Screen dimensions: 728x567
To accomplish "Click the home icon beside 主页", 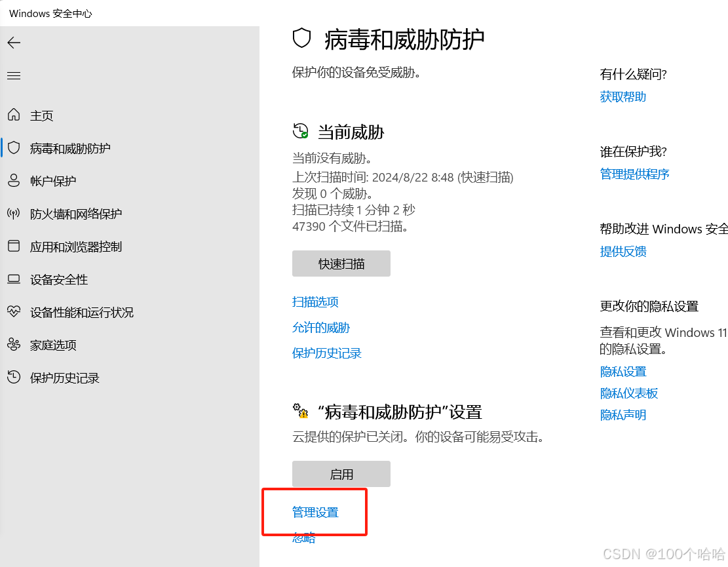I will pos(14,115).
